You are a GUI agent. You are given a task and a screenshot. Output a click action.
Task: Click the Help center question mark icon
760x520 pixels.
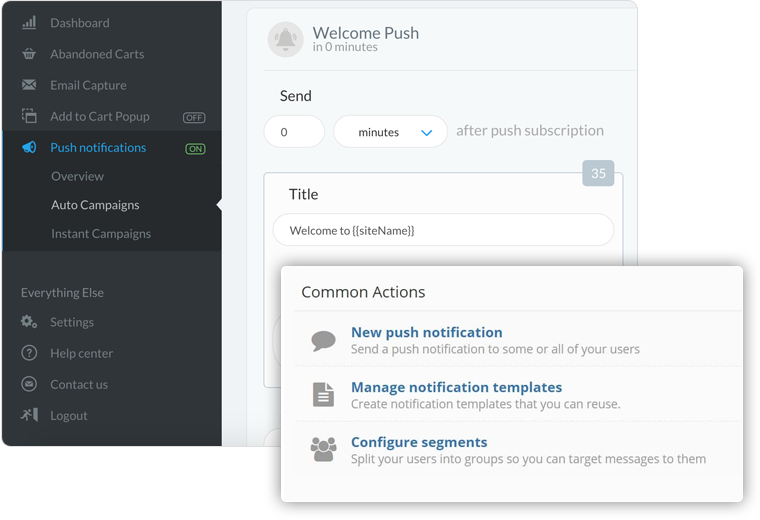[29, 353]
